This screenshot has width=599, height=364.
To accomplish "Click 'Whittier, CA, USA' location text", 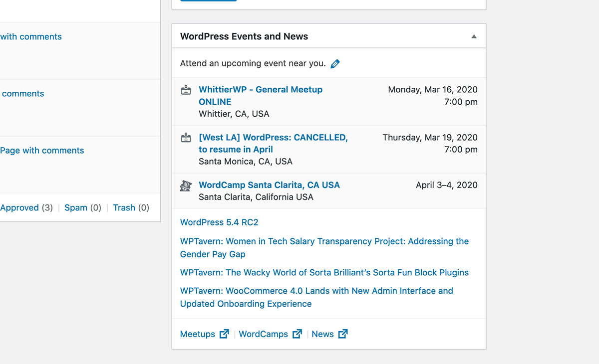I will coord(234,114).
